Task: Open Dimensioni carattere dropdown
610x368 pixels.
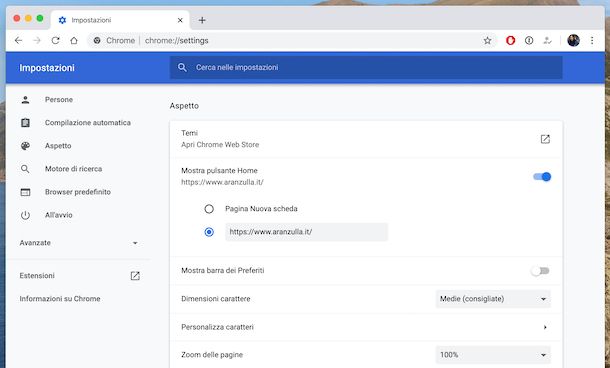Action: pyautogui.click(x=493, y=299)
